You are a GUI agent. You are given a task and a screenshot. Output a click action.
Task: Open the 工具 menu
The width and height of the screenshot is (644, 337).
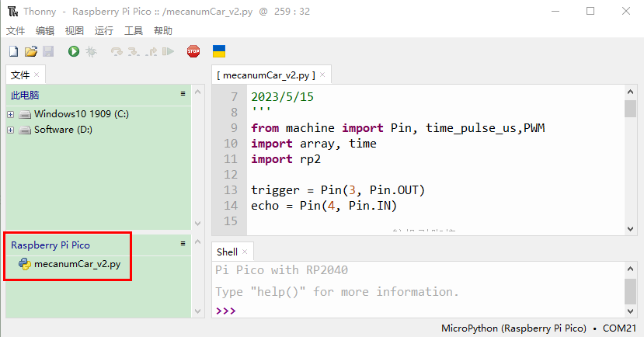coord(134,31)
